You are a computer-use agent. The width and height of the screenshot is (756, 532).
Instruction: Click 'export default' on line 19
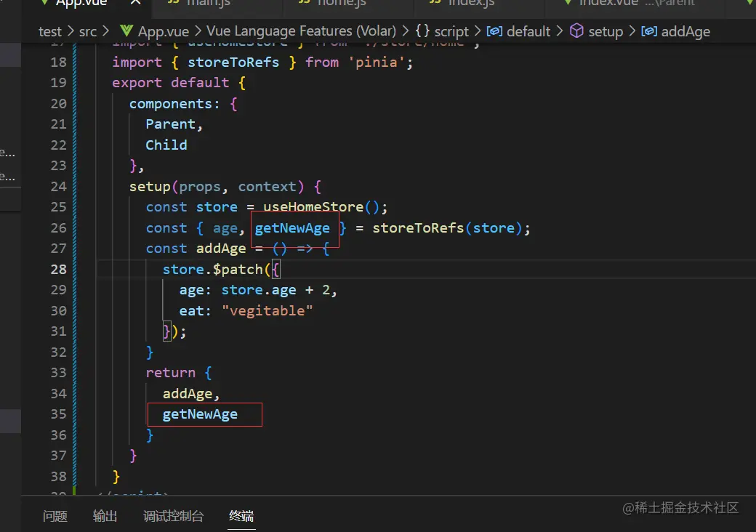(x=171, y=83)
